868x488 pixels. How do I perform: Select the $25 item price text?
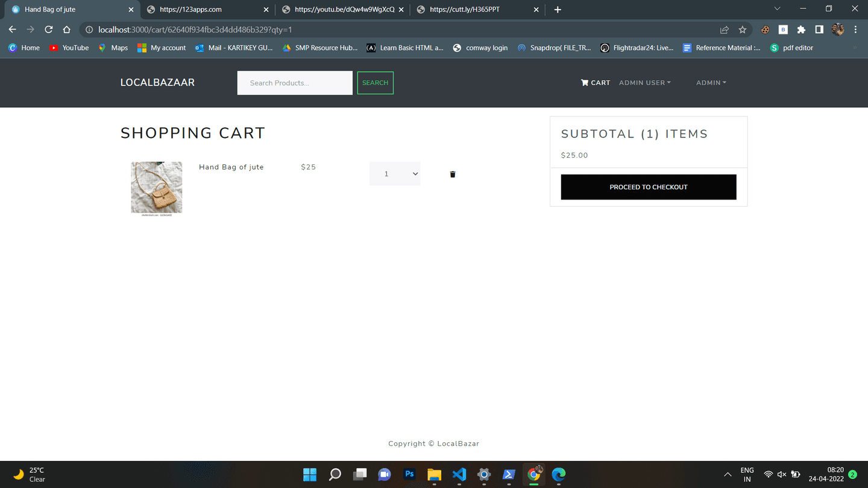pos(309,167)
